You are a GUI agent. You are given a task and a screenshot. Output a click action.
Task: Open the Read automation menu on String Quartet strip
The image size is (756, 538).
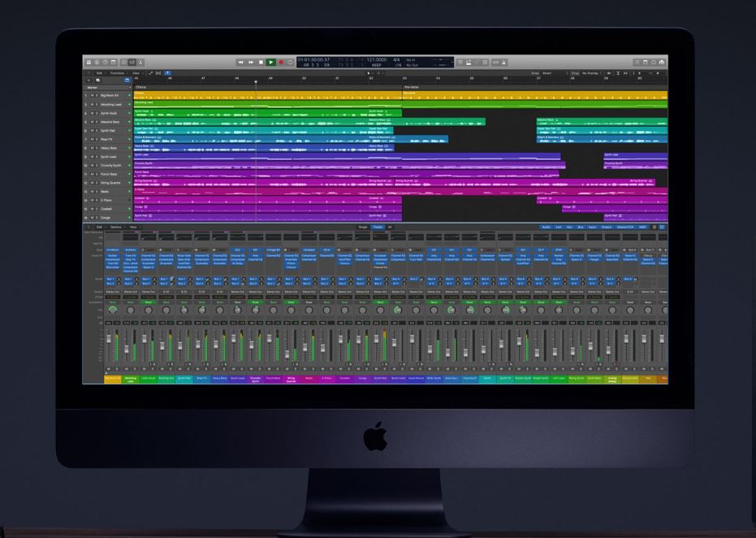(291, 302)
